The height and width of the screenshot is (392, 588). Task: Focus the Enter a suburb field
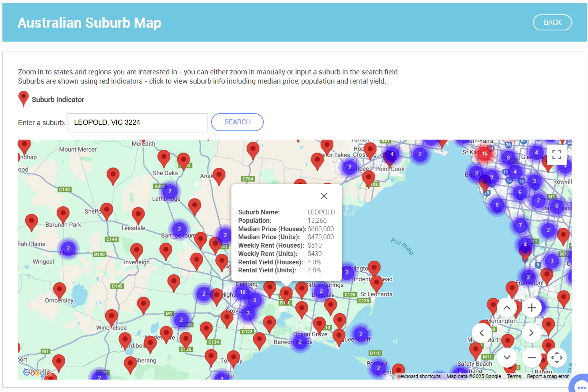click(137, 122)
